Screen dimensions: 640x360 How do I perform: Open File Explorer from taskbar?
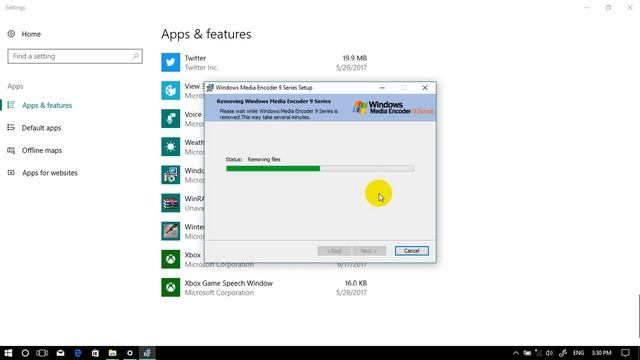[x=113, y=353]
